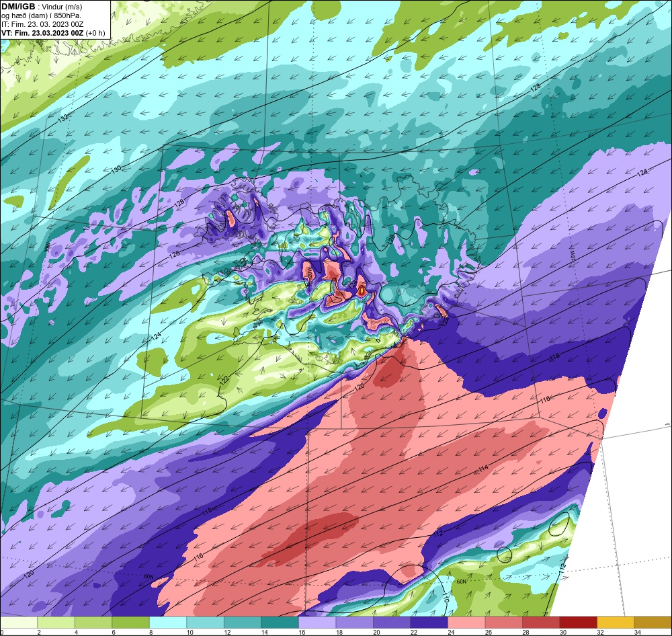Click the salmon 26–28 m/s legend swatch
Screen dimensions: 672x636
click(503, 623)
